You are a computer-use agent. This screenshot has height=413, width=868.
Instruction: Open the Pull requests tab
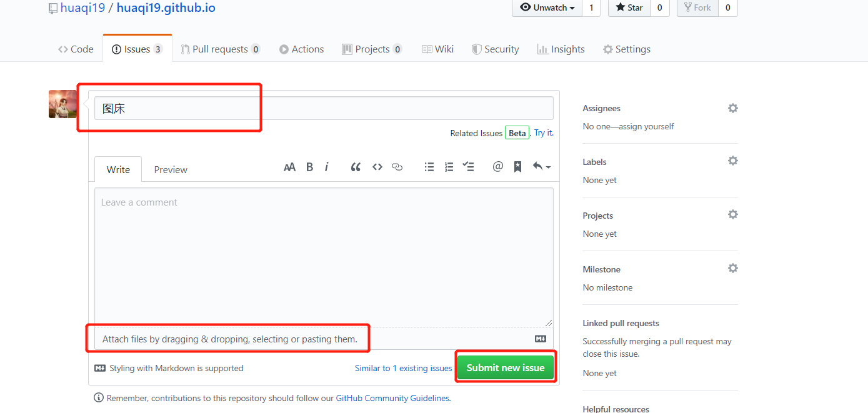pos(221,49)
